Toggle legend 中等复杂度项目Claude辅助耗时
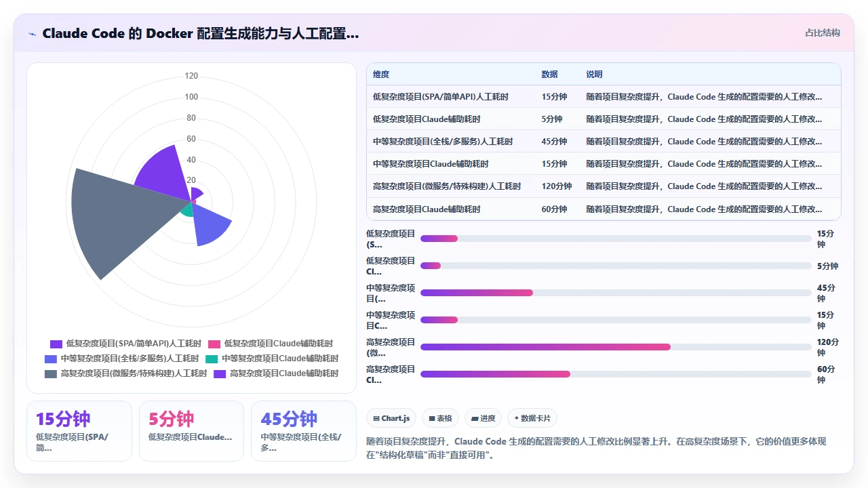This screenshot has width=868, height=488. [x=272, y=359]
